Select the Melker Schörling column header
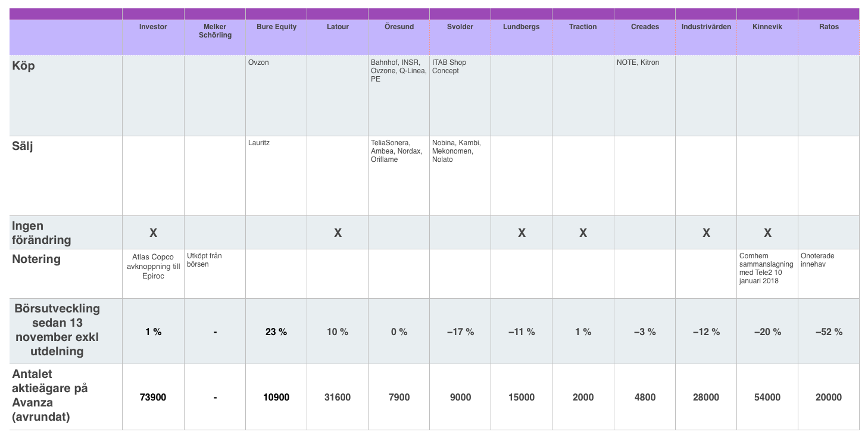Viewport: 868px width, 438px height. click(x=214, y=31)
